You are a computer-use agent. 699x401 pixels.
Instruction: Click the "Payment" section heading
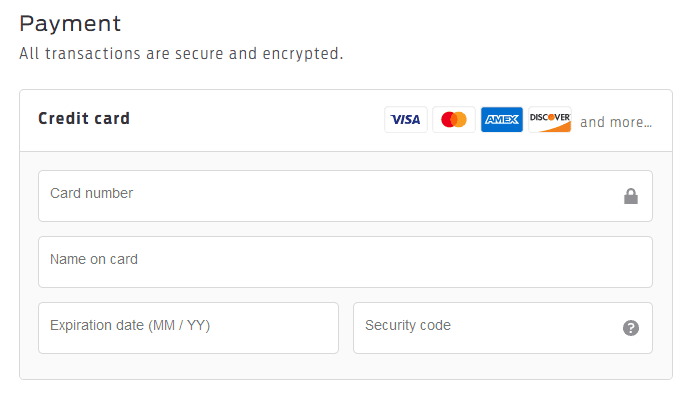(x=70, y=23)
